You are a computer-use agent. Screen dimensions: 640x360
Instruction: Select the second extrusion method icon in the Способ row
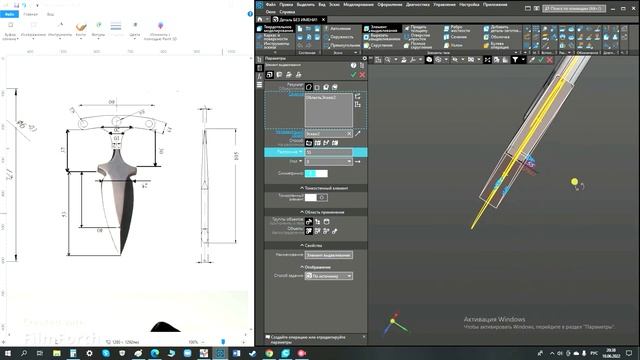point(318,143)
